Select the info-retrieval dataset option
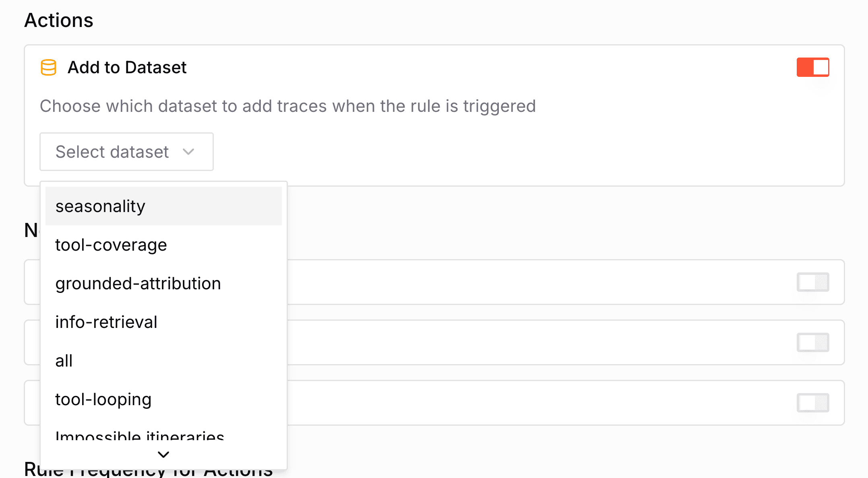This screenshot has height=478, width=868. pyautogui.click(x=106, y=322)
